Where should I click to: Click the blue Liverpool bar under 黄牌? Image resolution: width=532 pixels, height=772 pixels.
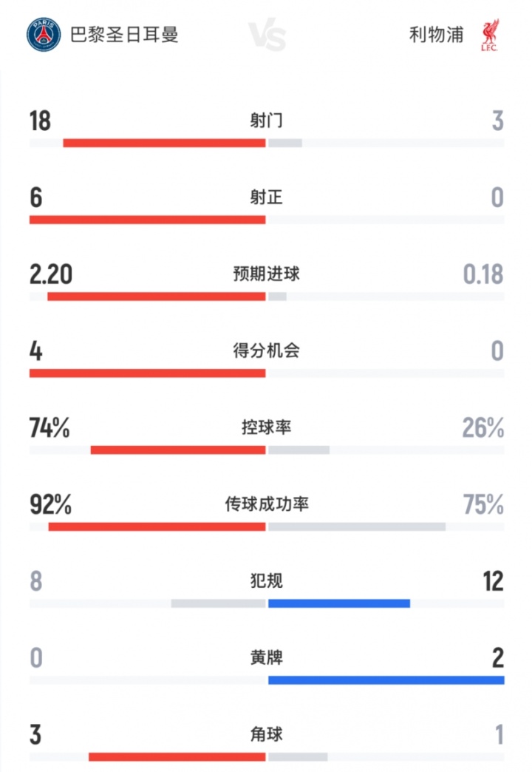coord(386,680)
